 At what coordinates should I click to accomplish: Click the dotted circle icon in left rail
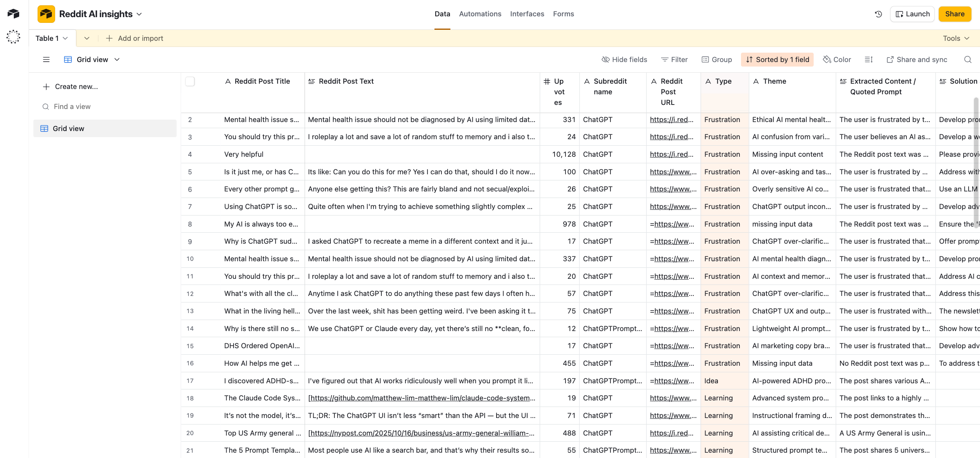point(13,37)
